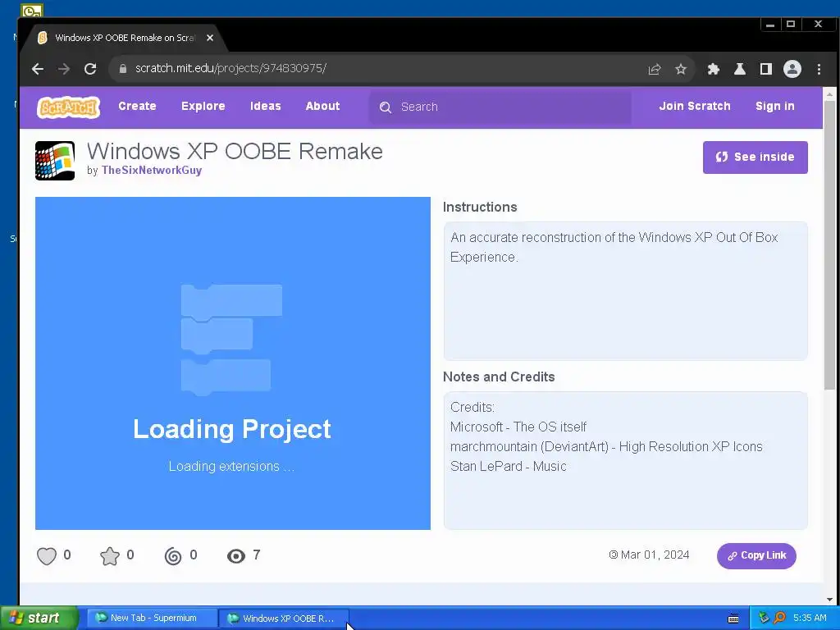
Task: Click the Copy Link button
Action: (756, 555)
